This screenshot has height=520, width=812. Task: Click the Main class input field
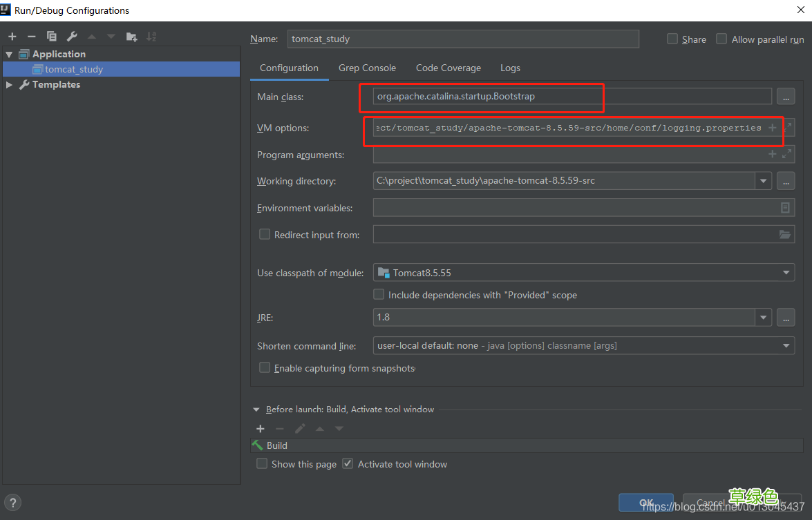pos(572,97)
